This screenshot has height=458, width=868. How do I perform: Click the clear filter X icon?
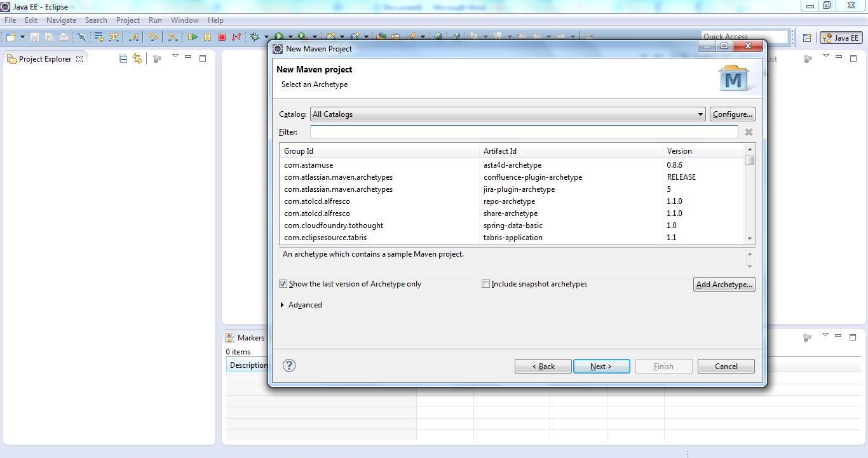(749, 132)
